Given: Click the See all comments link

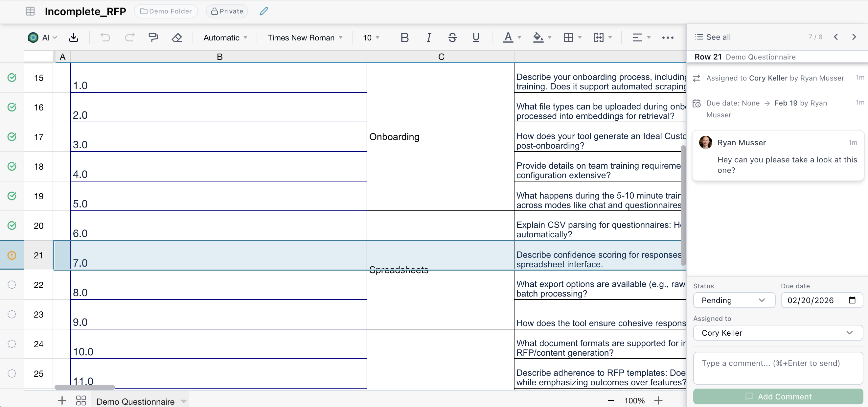Looking at the screenshot, I should pos(713,37).
